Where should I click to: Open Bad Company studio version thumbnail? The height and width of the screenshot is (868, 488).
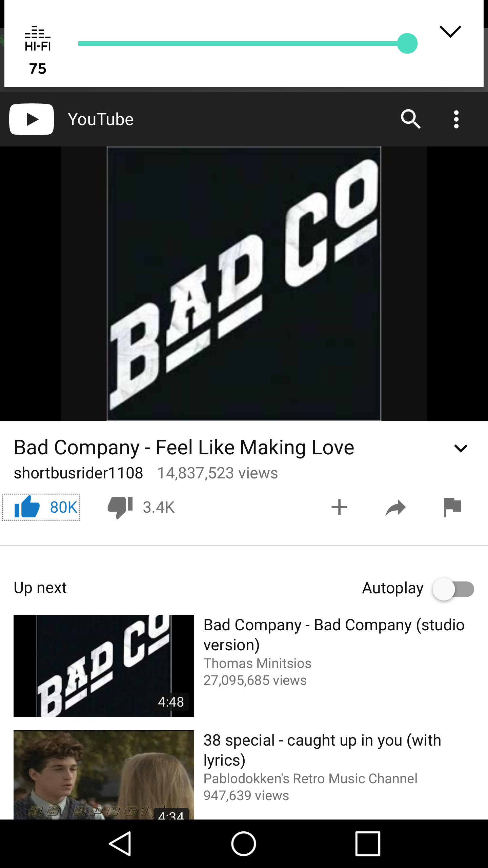pyautogui.click(x=104, y=666)
